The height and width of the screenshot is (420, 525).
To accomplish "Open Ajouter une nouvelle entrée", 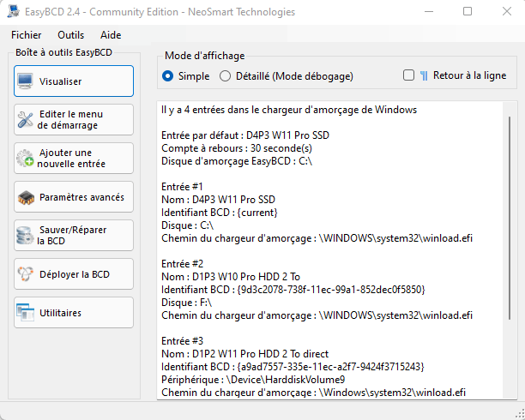I will (x=74, y=159).
